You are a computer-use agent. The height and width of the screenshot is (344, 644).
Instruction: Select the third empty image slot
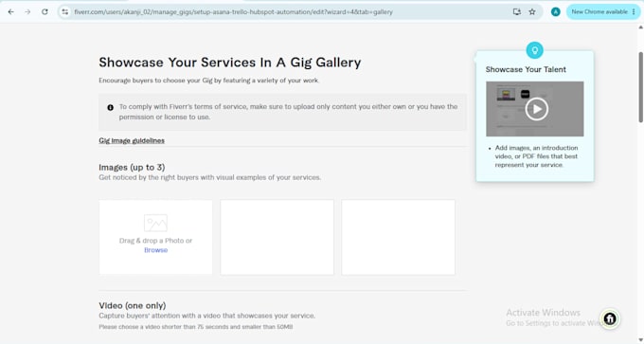[x=398, y=237]
